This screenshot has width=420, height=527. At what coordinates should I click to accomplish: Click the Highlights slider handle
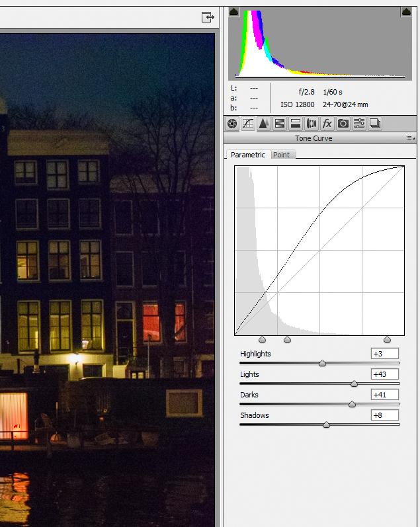click(322, 363)
